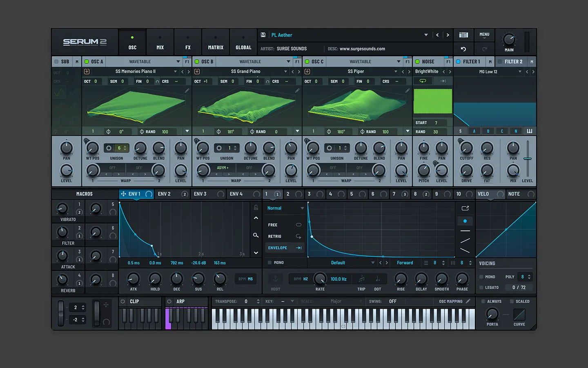The width and height of the screenshot is (588, 368).
Task: Click the LFO FREE mode button
Action: pos(284,225)
